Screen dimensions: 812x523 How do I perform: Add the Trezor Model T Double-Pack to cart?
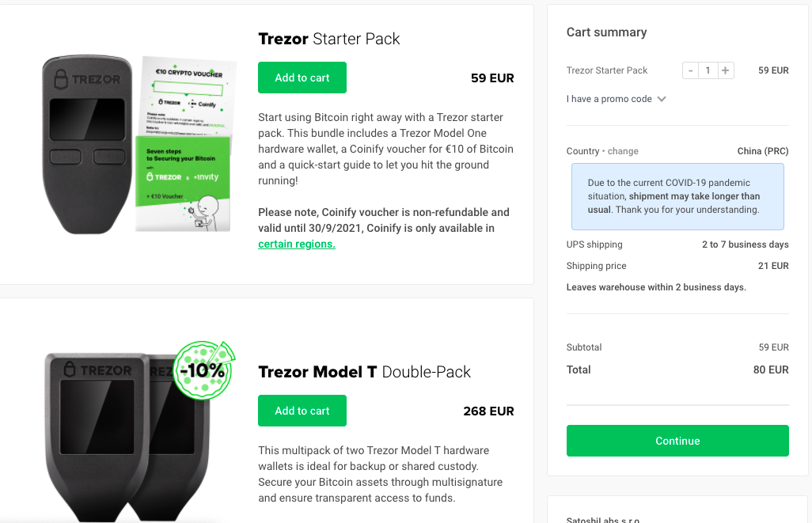pyautogui.click(x=302, y=411)
